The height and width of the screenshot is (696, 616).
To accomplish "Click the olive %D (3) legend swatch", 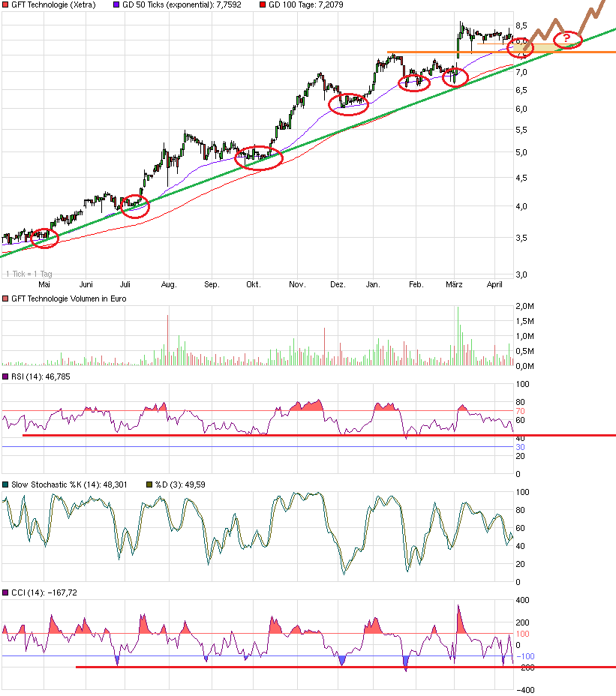I will 149,484.
